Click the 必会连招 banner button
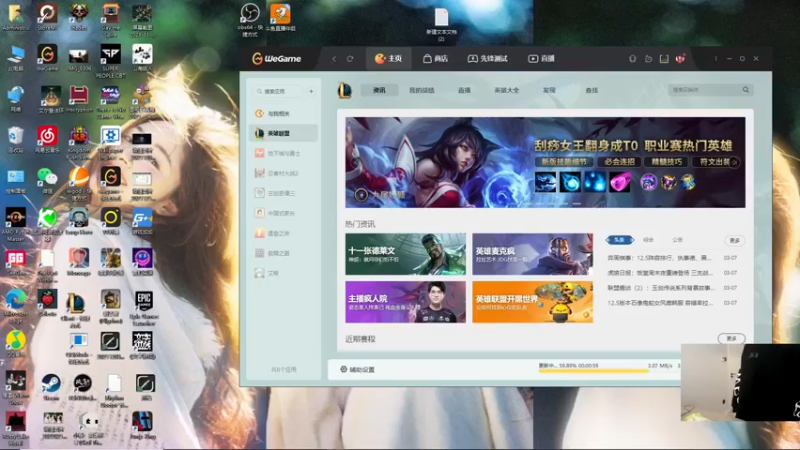 619,162
